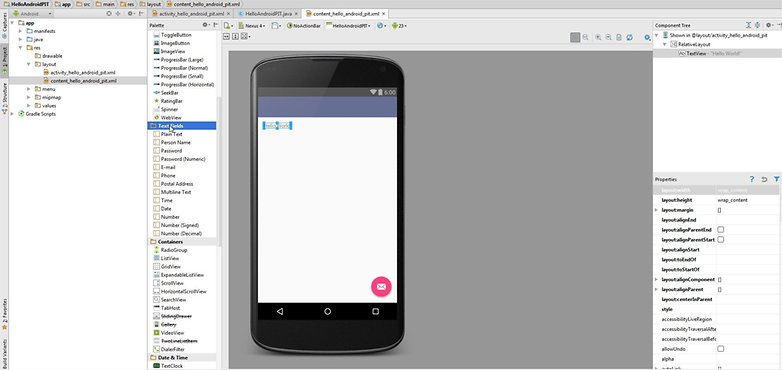Click Project panel gear settings icon
This screenshot has width=782, height=370.
[x=131, y=13]
